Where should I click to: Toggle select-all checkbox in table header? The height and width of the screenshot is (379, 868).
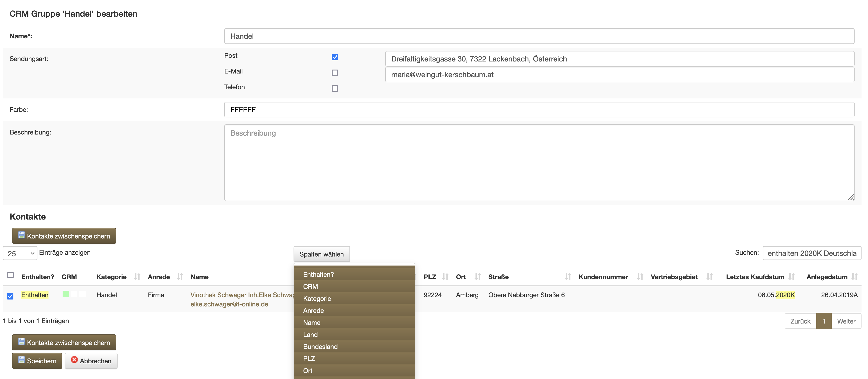click(x=10, y=275)
